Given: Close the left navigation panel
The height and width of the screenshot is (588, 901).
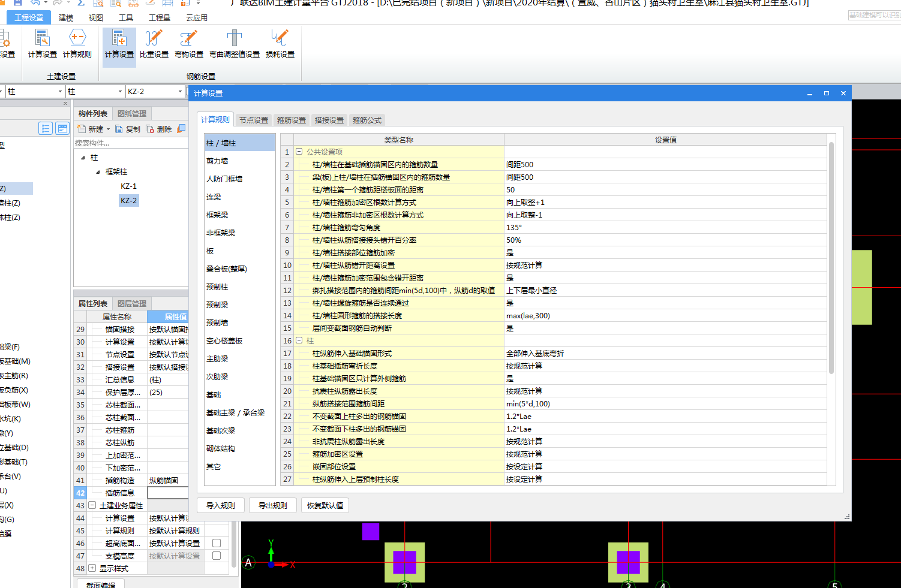Looking at the screenshot, I should [x=65, y=104].
